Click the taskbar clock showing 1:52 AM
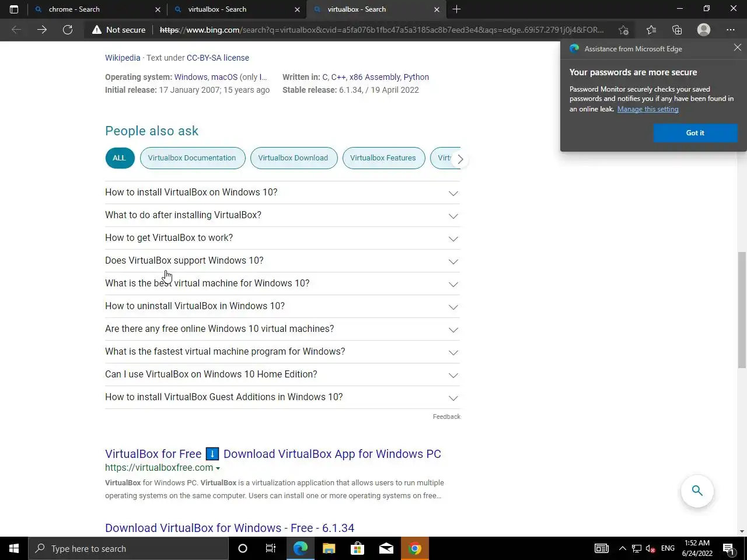 pyautogui.click(x=697, y=548)
